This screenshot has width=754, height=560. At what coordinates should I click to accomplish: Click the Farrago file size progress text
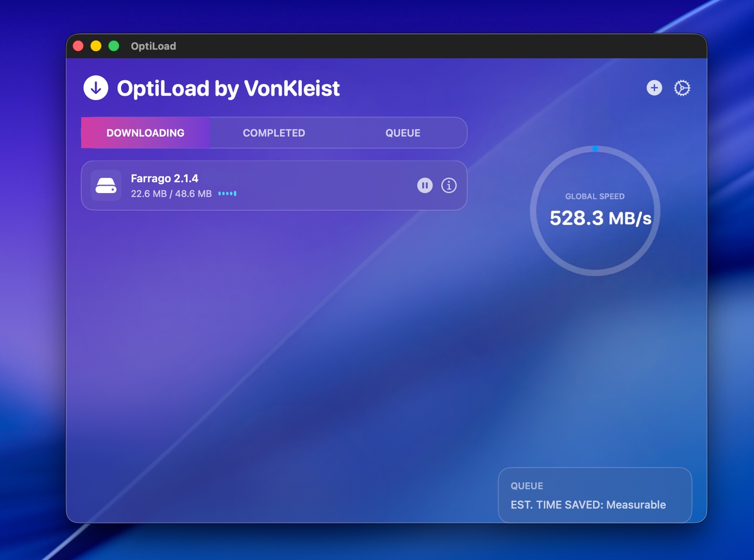tap(171, 193)
